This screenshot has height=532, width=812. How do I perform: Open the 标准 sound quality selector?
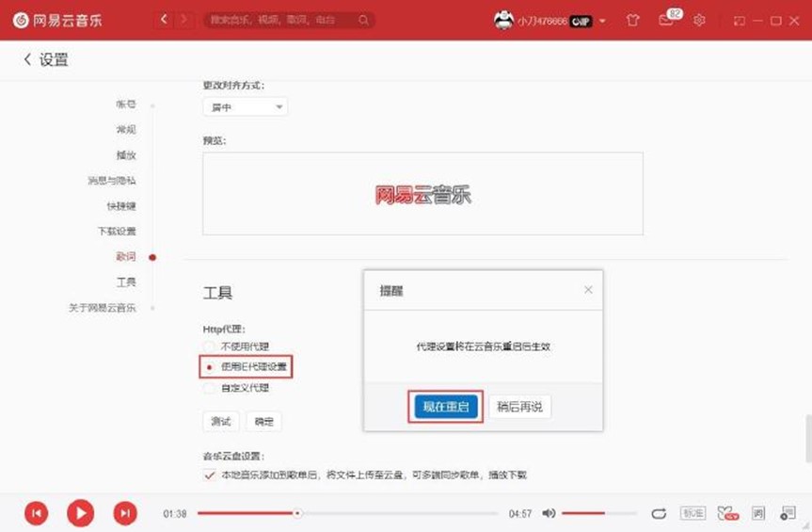click(693, 513)
